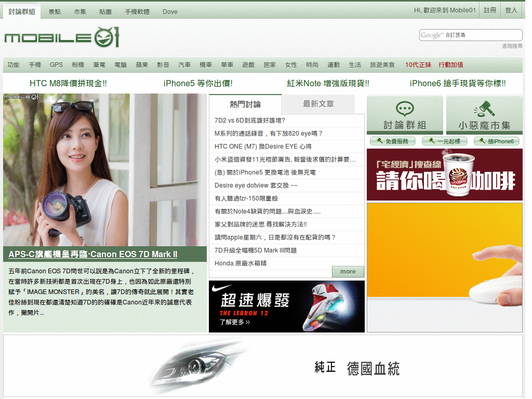This screenshot has height=399, width=532.
Task: Select 筆電 in the category bar
Action: coord(99,65)
